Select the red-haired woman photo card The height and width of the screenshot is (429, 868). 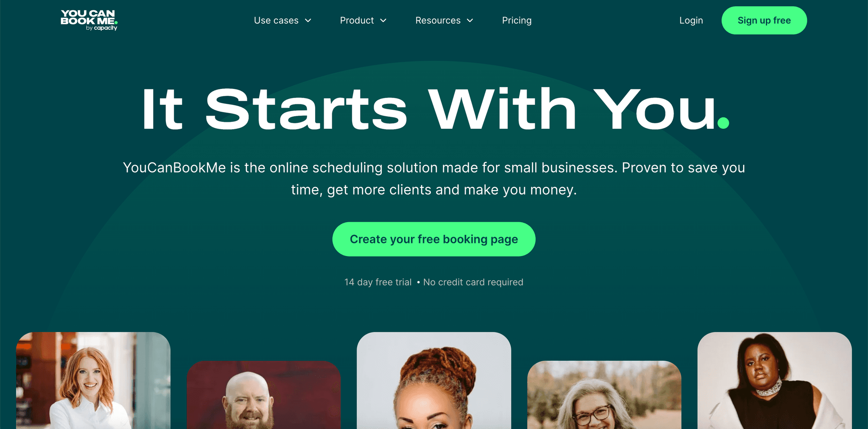[x=93, y=381]
